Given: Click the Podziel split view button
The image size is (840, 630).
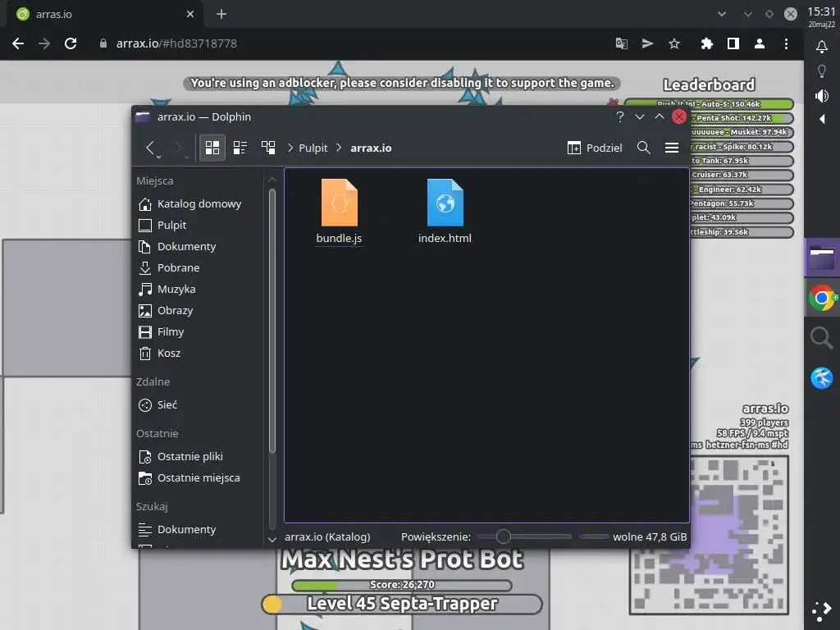Looking at the screenshot, I should coord(595,148).
